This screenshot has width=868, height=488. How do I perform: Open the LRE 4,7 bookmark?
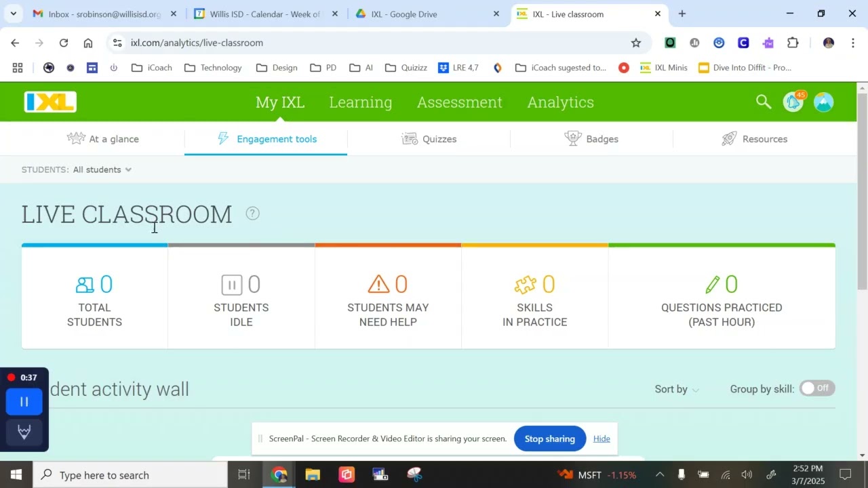(458, 68)
